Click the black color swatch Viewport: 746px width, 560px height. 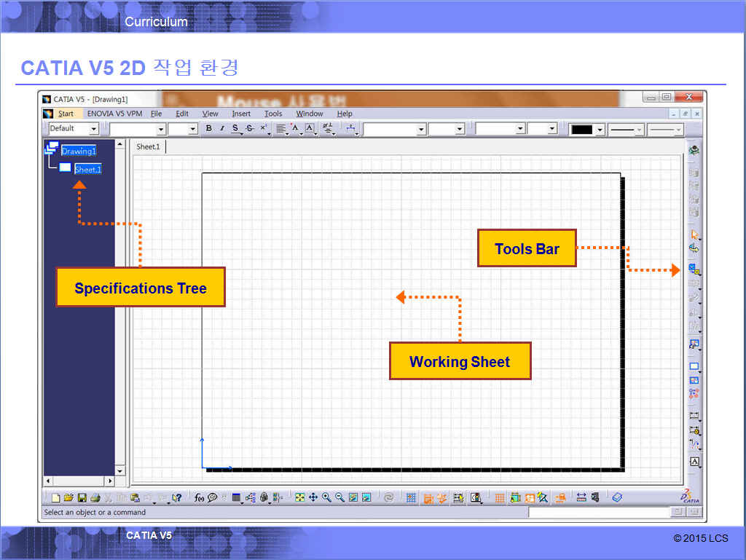581,130
